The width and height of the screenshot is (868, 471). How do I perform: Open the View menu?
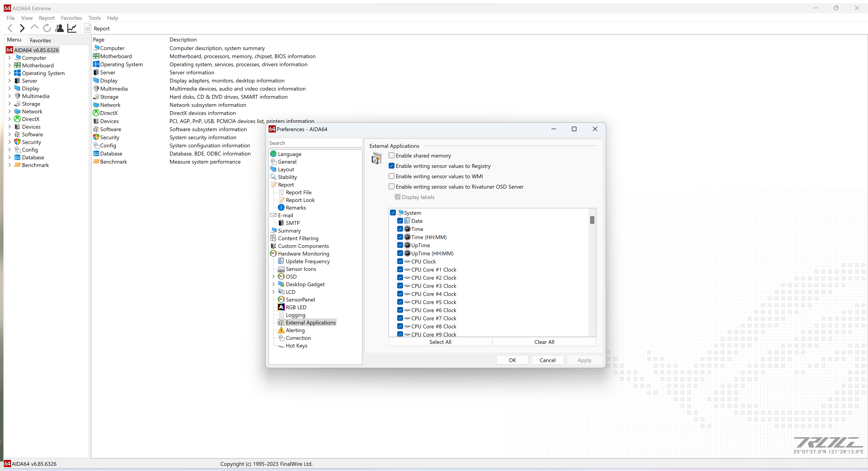pyautogui.click(x=27, y=18)
